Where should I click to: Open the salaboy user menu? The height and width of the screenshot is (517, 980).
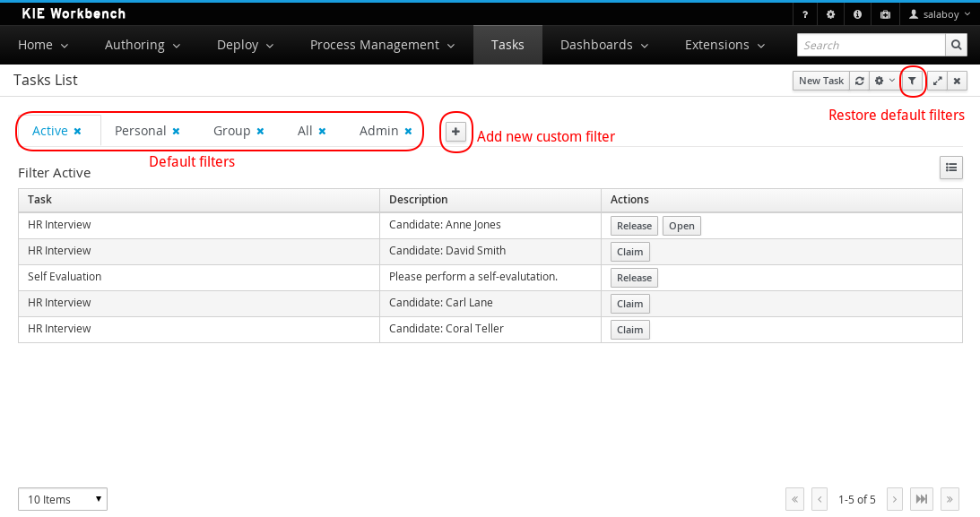(940, 14)
